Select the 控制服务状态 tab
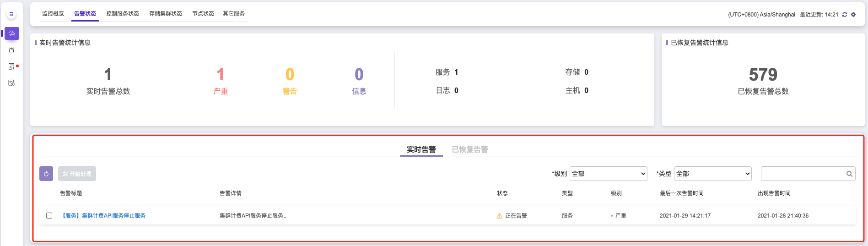Viewport: 868px width, 246px height. 123,14
